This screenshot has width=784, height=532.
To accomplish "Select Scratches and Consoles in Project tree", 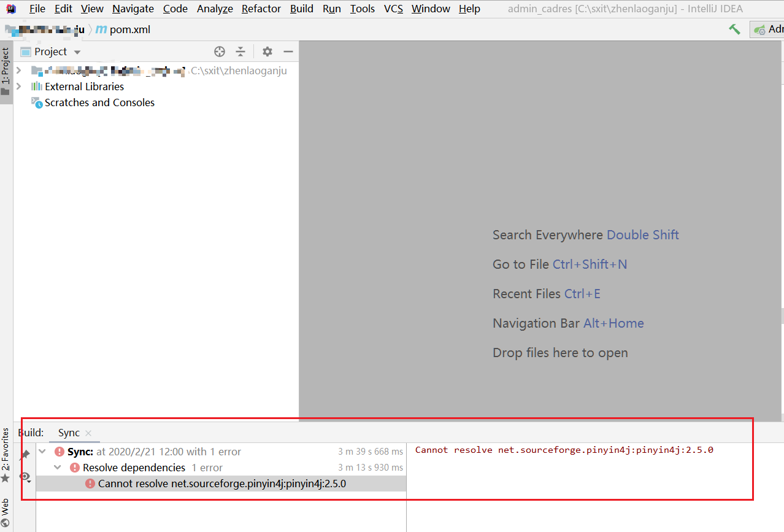I will pos(99,102).
